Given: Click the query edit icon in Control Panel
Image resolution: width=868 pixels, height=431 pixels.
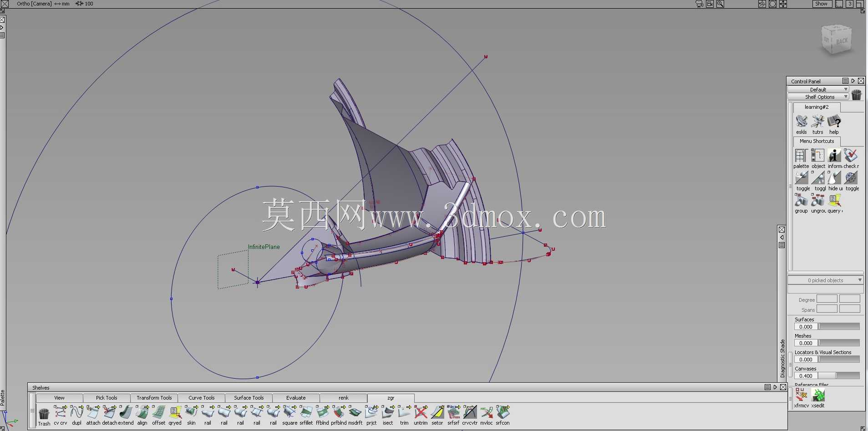Looking at the screenshot, I should click(x=834, y=200).
